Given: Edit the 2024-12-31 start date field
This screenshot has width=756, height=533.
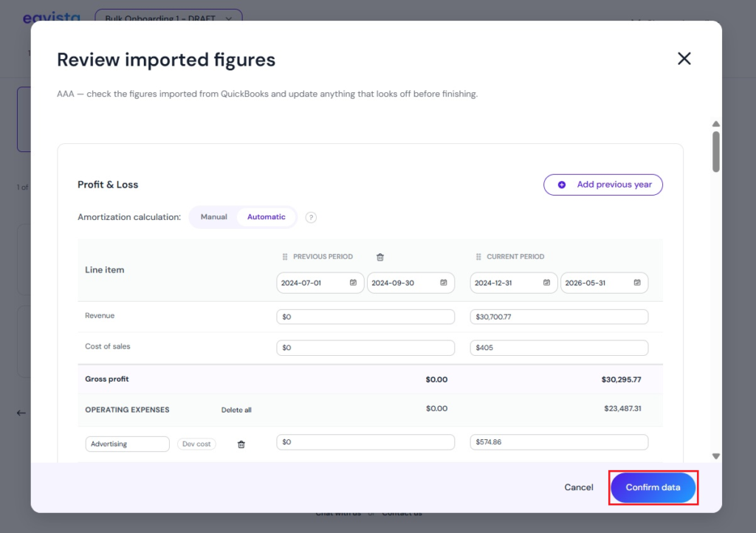Looking at the screenshot, I should (x=514, y=283).
